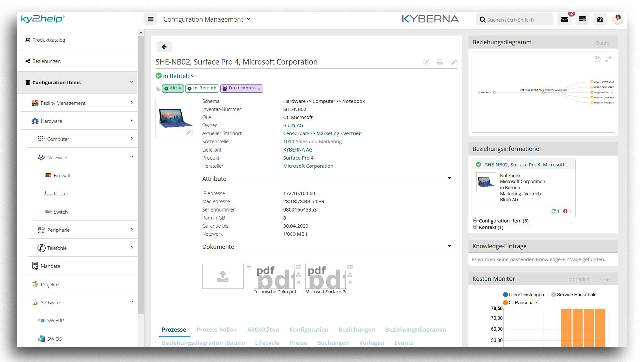Click the Produktkatalog sidebar icon
The image size is (644, 362).
(28, 39)
